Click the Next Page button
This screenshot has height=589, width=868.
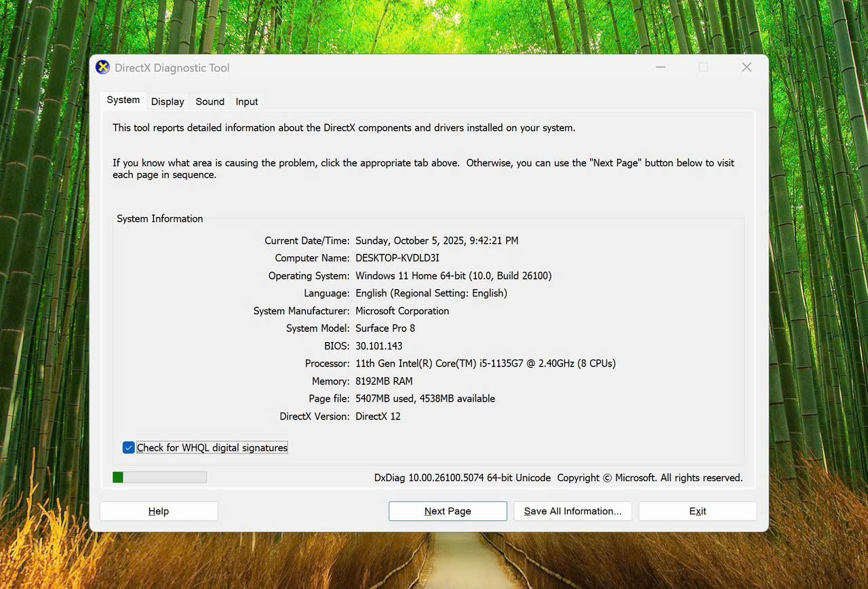point(448,511)
